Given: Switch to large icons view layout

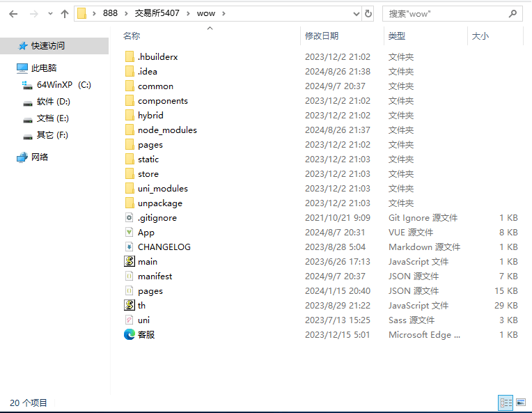Looking at the screenshot, I should click(521, 403).
